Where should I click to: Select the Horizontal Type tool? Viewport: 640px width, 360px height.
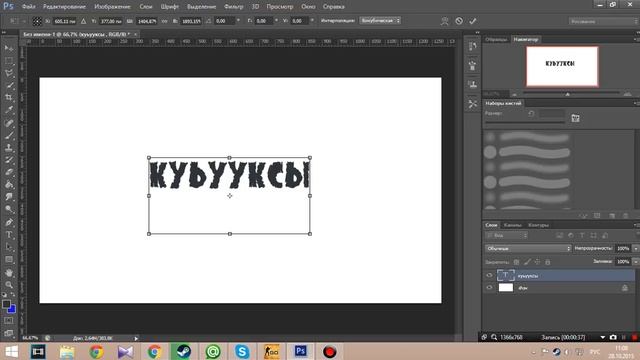coord(9,235)
